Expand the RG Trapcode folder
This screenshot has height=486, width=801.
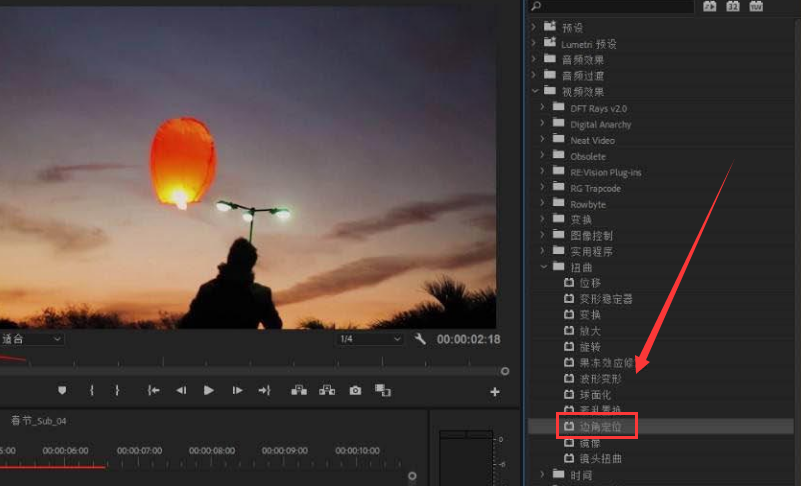544,188
